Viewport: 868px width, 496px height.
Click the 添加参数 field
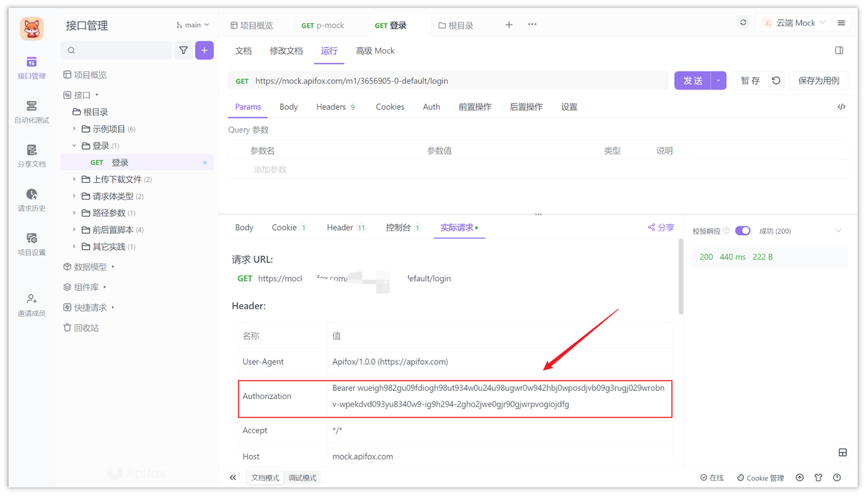point(270,169)
